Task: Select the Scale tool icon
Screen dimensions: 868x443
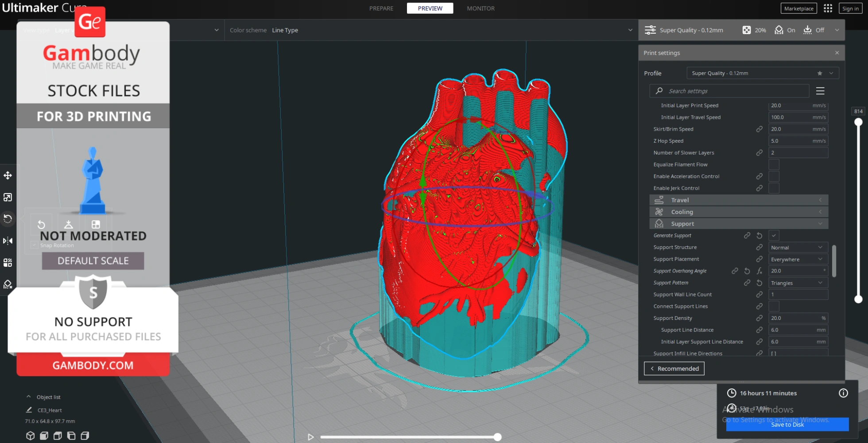Action: pos(8,197)
